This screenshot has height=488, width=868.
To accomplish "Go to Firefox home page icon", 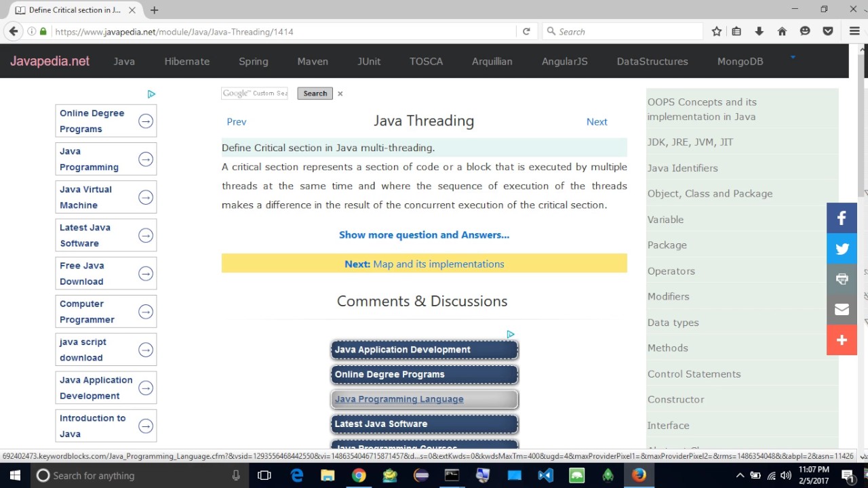I will [782, 31].
